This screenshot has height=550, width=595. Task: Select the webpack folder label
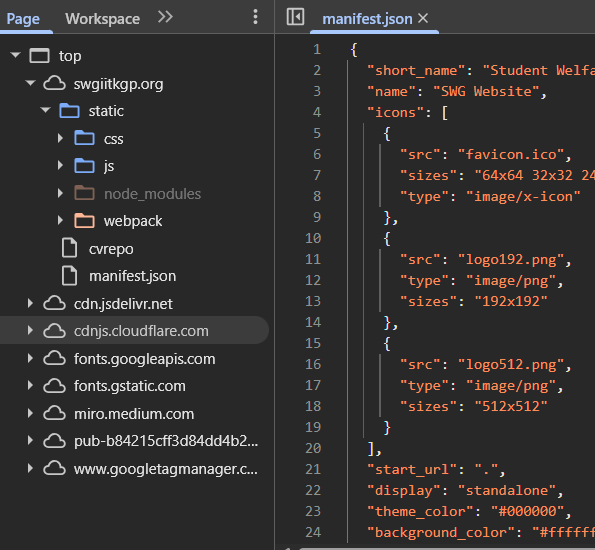[133, 221]
